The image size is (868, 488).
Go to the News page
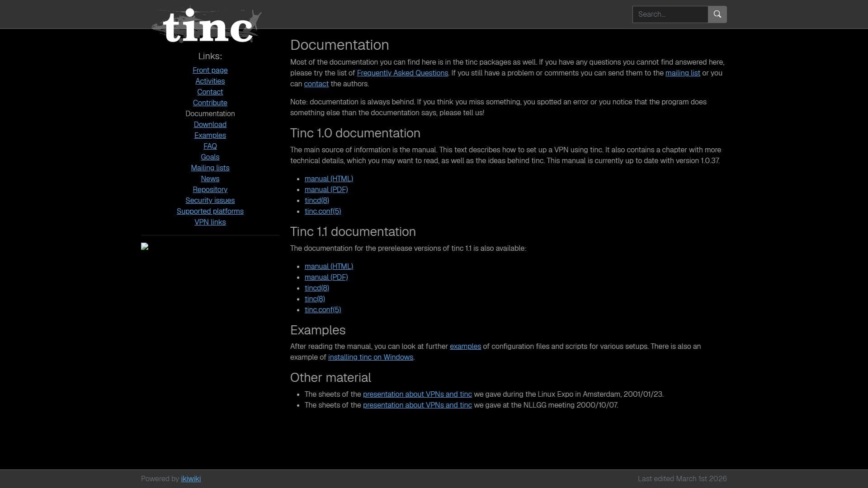pyautogui.click(x=210, y=178)
